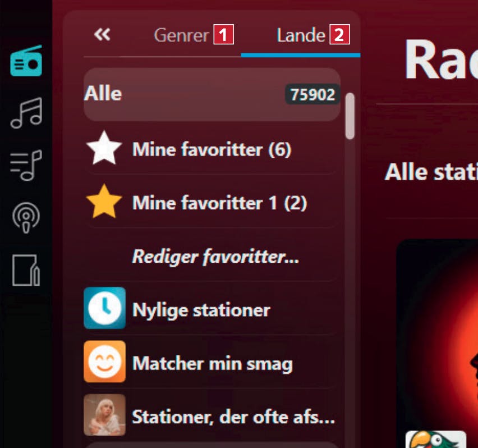Image resolution: width=478 pixels, height=448 pixels.
Task: Click the white star favorites icon
Action: click(x=104, y=148)
